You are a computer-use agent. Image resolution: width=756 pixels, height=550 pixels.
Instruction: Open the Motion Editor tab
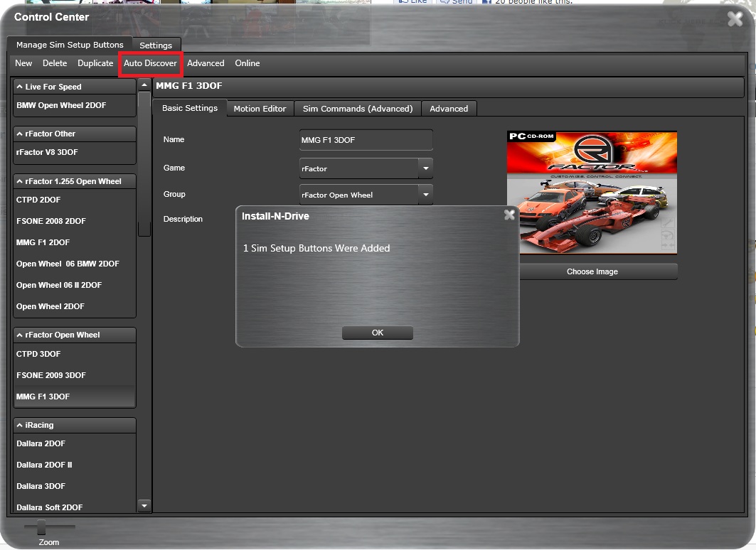point(259,108)
